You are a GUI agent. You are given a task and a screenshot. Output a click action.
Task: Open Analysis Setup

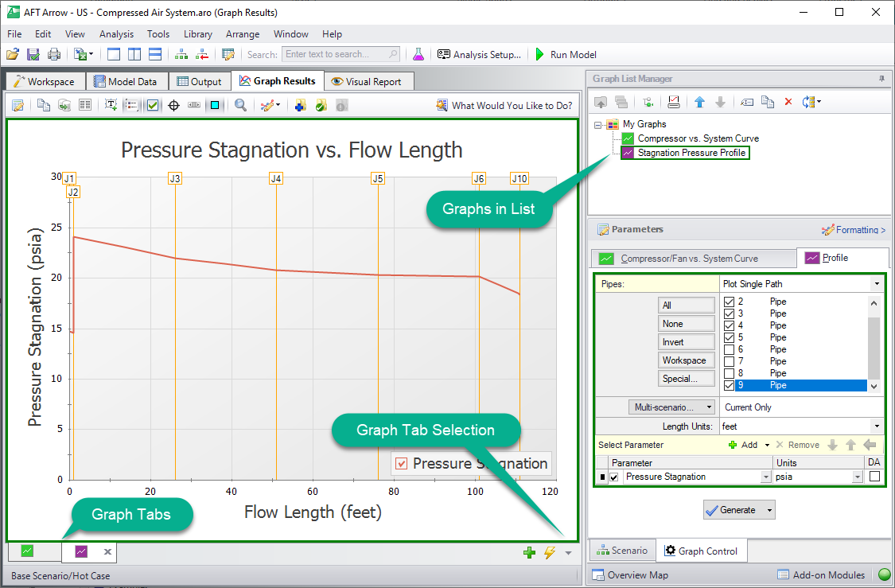pyautogui.click(x=479, y=54)
